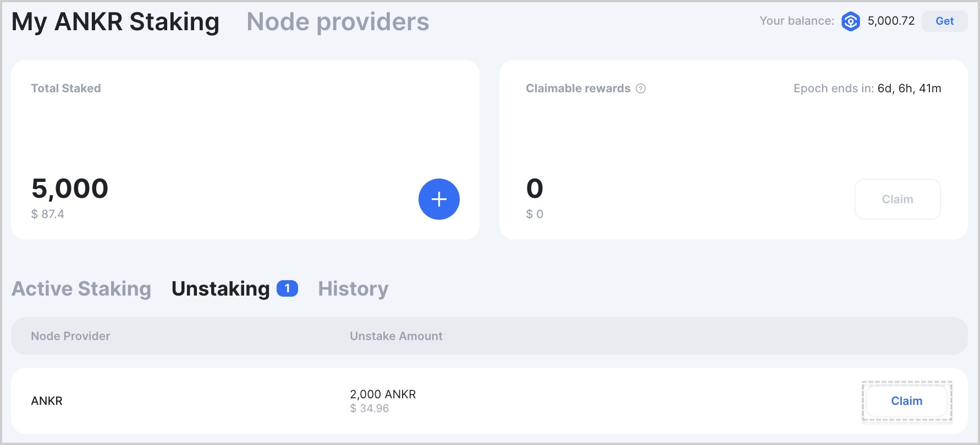The height and width of the screenshot is (445, 980).
Task: Click the Your balance label
Action: 797,21
